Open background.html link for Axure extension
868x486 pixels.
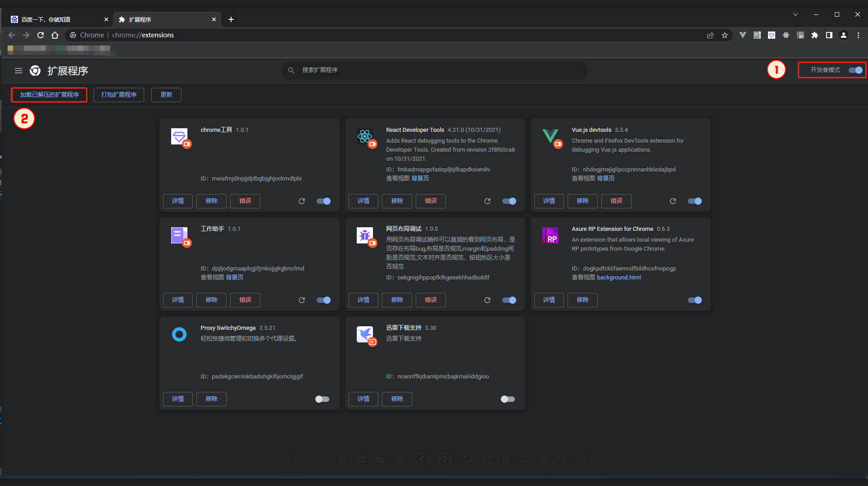tap(618, 278)
